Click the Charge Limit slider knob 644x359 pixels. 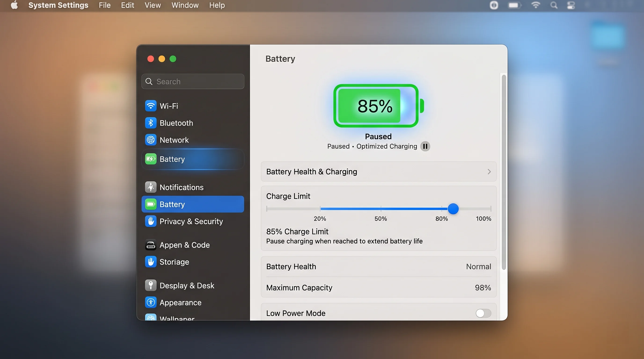453,209
